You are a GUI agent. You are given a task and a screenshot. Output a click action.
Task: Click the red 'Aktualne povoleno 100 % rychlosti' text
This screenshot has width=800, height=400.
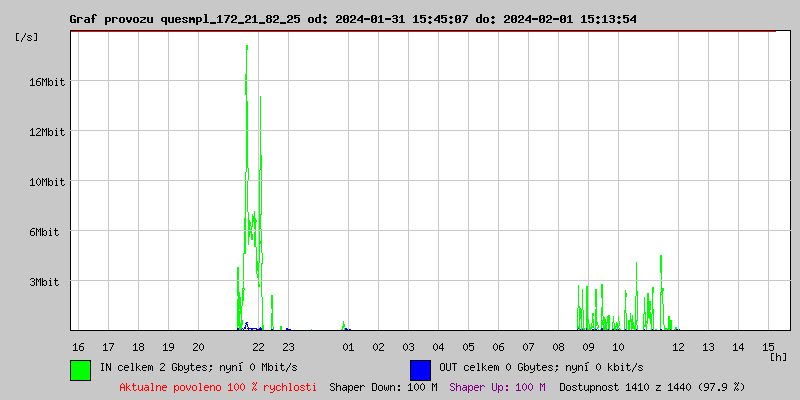[218, 386]
